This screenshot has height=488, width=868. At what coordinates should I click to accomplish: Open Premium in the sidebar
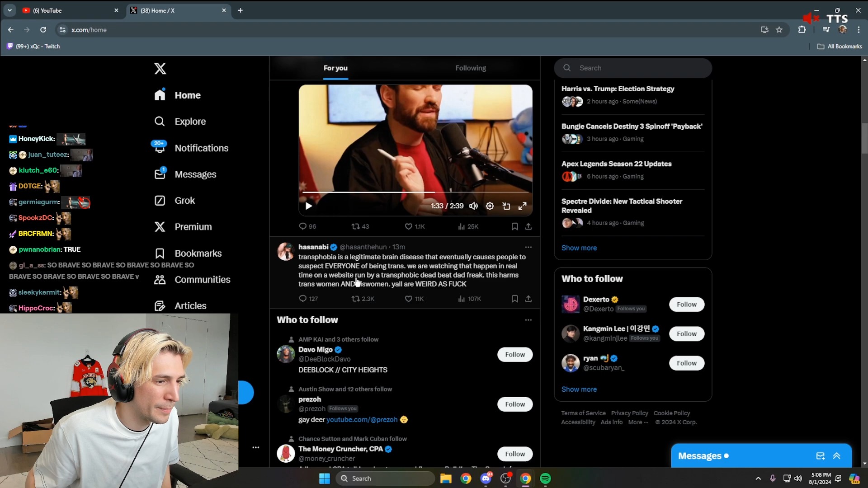[183, 227]
